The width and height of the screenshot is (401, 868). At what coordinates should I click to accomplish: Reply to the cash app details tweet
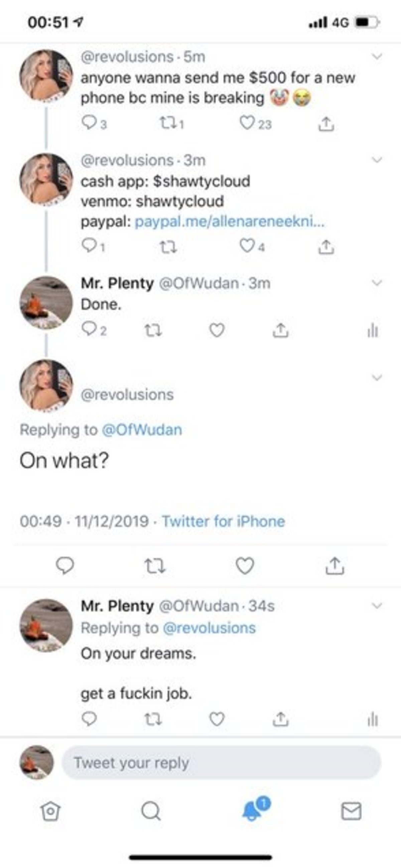pos(89,246)
